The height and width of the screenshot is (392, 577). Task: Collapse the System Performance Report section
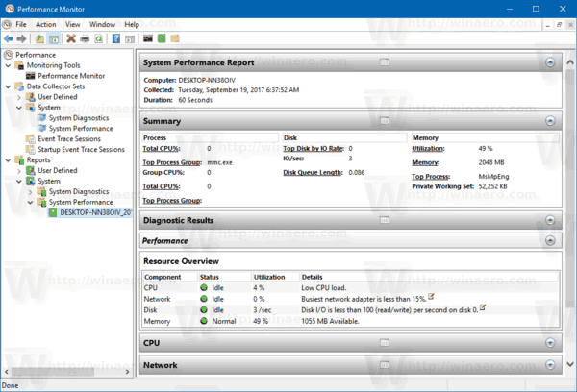point(550,62)
